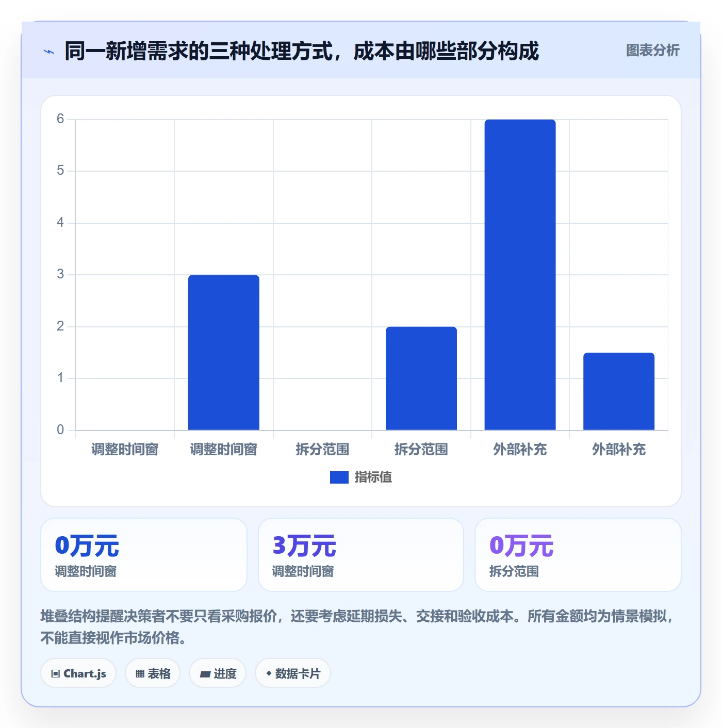The height and width of the screenshot is (728, 722).
Task: Toggle the 指标值 legend label
Action: click(373, 477)
